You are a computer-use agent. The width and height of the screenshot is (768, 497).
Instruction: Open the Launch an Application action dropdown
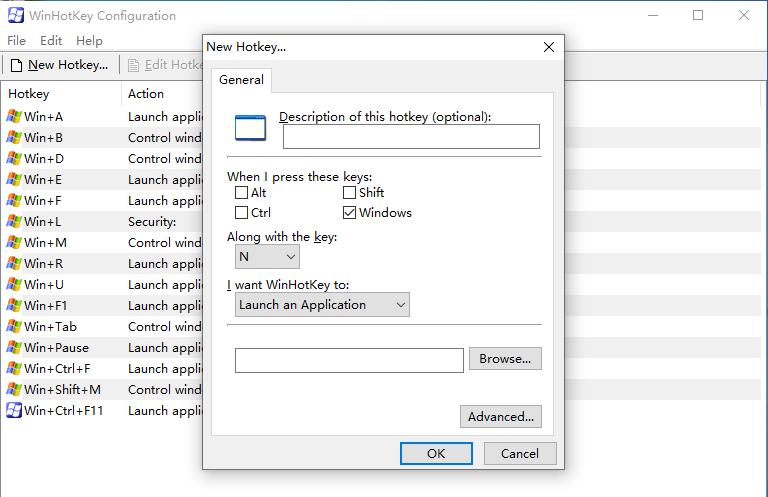(322, 305)
